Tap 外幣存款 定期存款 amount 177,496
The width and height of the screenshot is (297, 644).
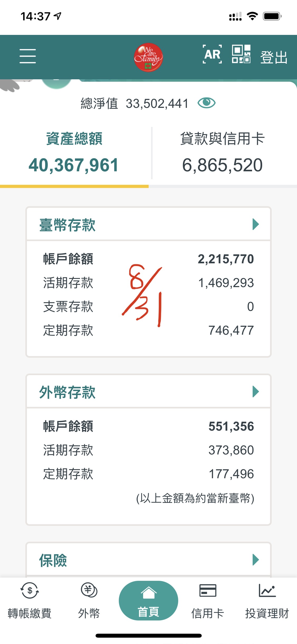(x=231, y=474)
